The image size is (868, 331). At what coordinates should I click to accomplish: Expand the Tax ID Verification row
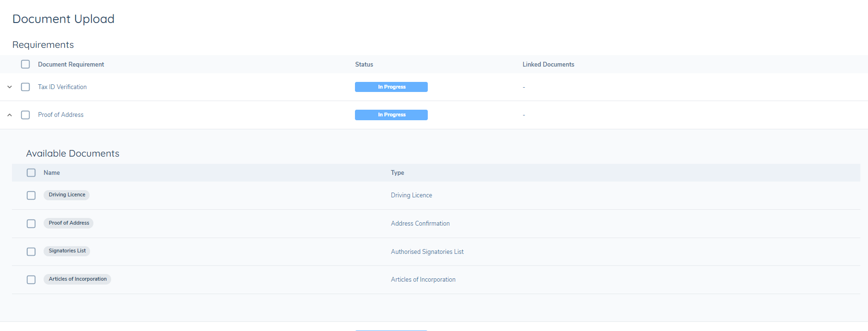(10, 87)
